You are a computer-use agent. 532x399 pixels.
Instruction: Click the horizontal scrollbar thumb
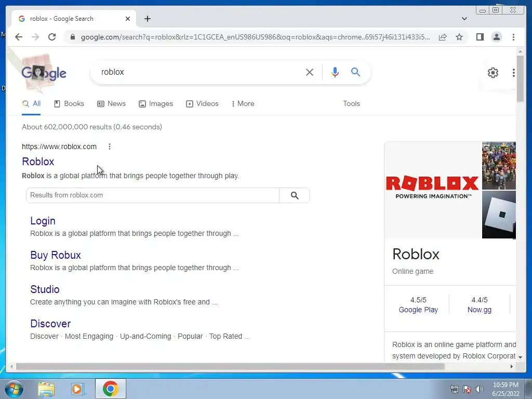(x=230, y=366)
